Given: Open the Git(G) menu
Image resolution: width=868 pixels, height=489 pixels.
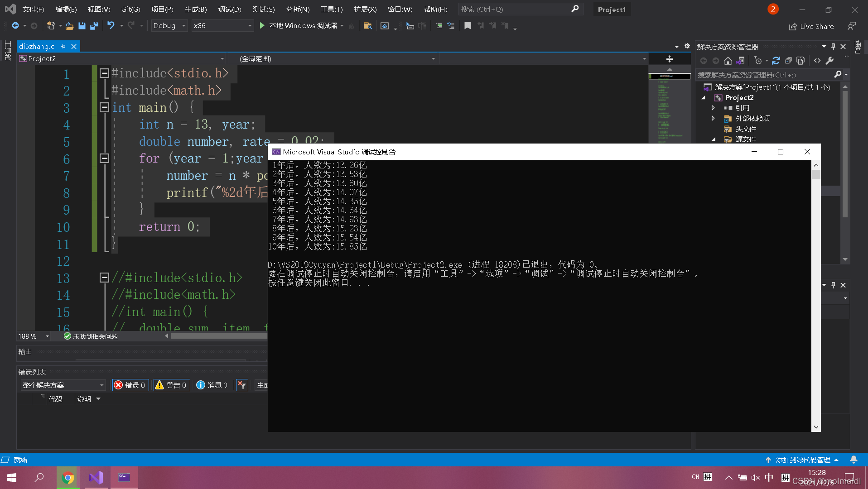Looking at the screenshot, I should 130,9.
